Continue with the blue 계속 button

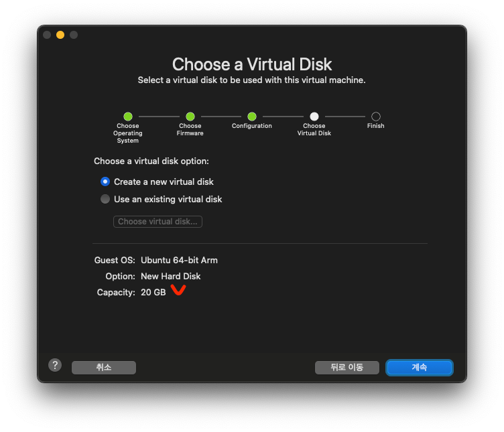(x=420, y=368)
